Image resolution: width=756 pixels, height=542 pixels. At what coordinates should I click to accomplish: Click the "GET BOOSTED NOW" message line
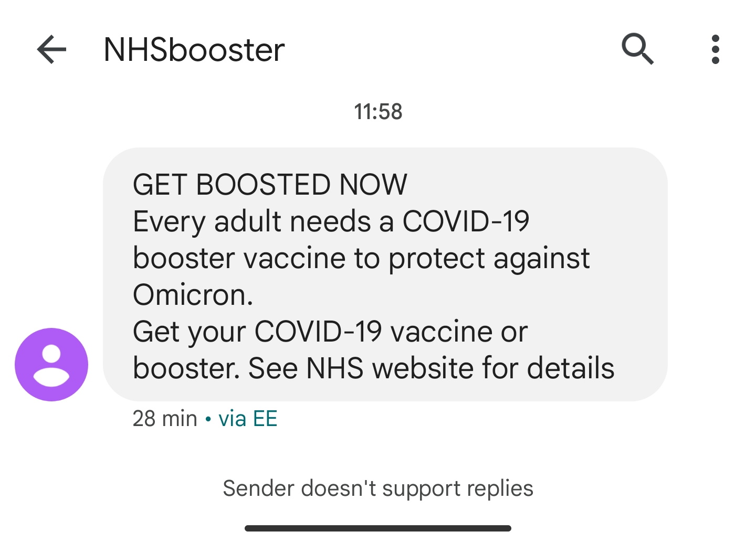pyautogui.click(x=270, y=185)
